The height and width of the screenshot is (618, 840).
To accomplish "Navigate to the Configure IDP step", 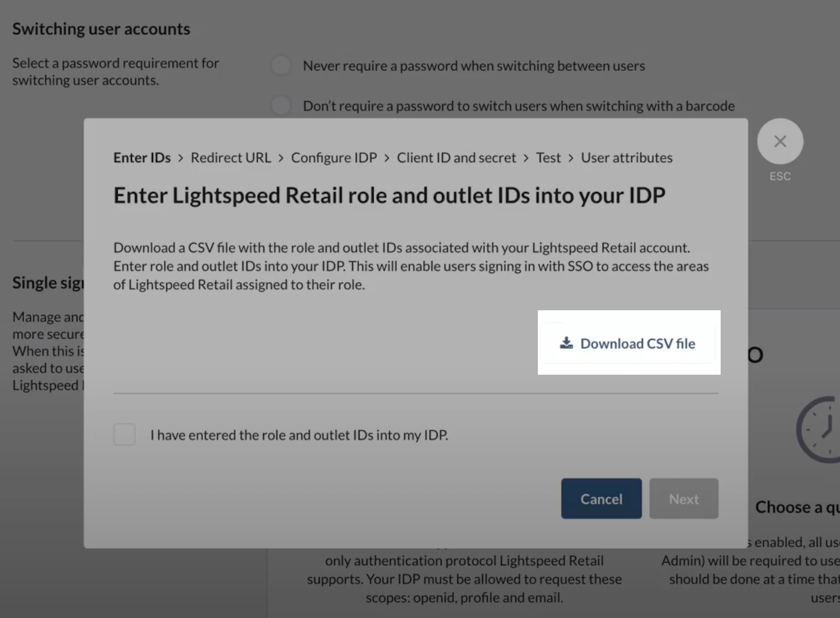I will [x=334, y=157].
